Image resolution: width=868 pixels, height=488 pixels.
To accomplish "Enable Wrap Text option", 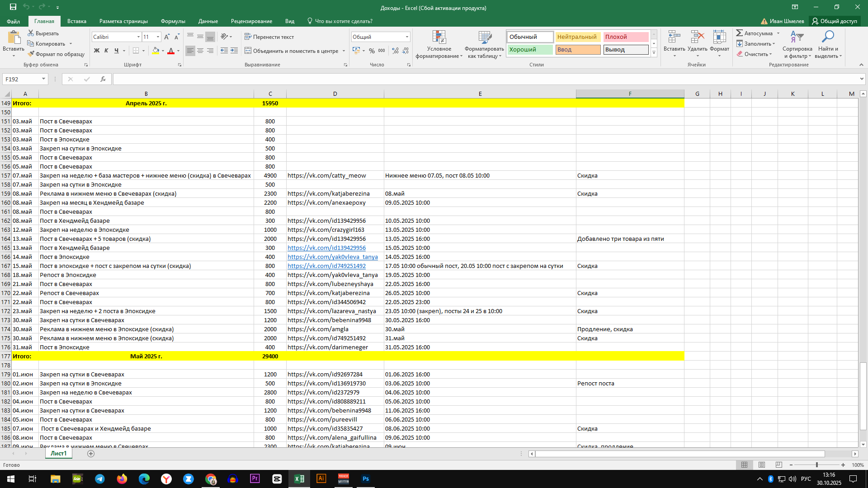I will pyautogui.click(x=269, y=37).
